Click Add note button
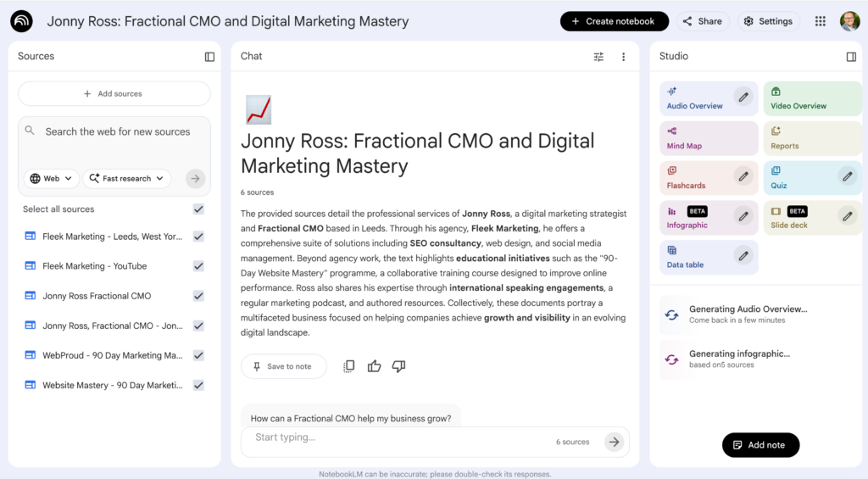The height and width of the screenshot is (479, 868). (x=760, y=445)
